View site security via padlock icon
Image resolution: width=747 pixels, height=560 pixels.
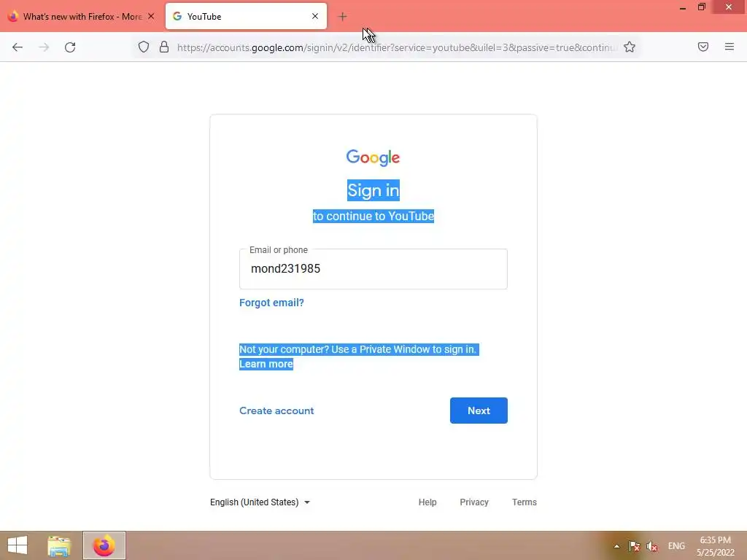(164, 47)
